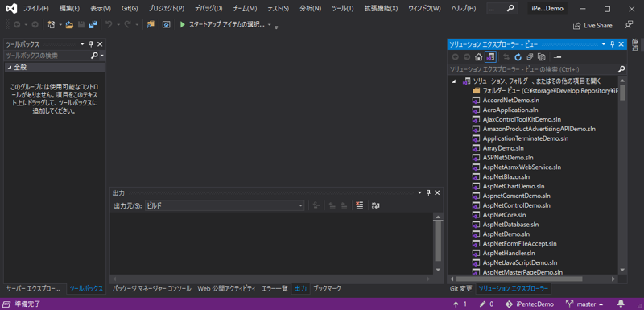Click the New Project toolbar icon
This screenshot has width=644, height=310.
tap(51, 25)
